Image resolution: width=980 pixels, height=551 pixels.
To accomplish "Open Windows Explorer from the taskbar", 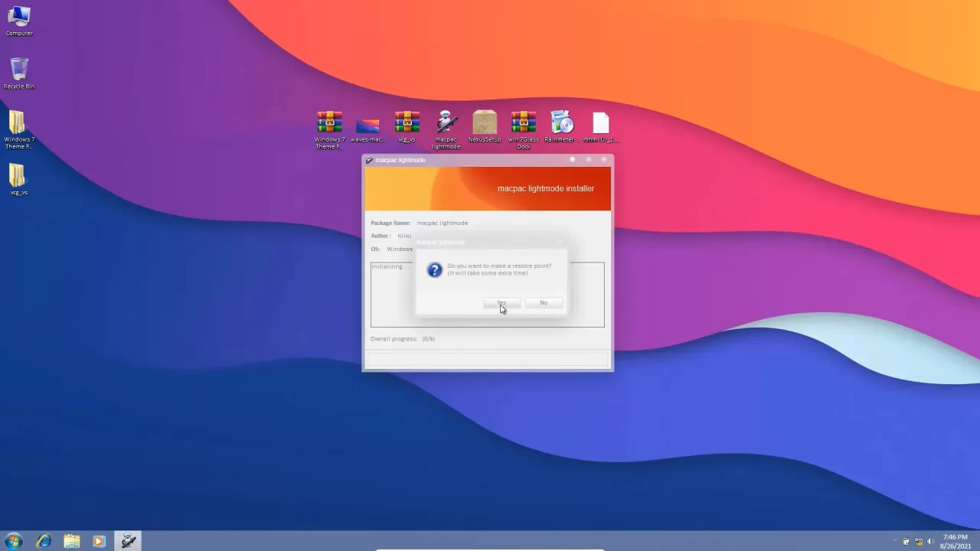I will tap(71, 541).
